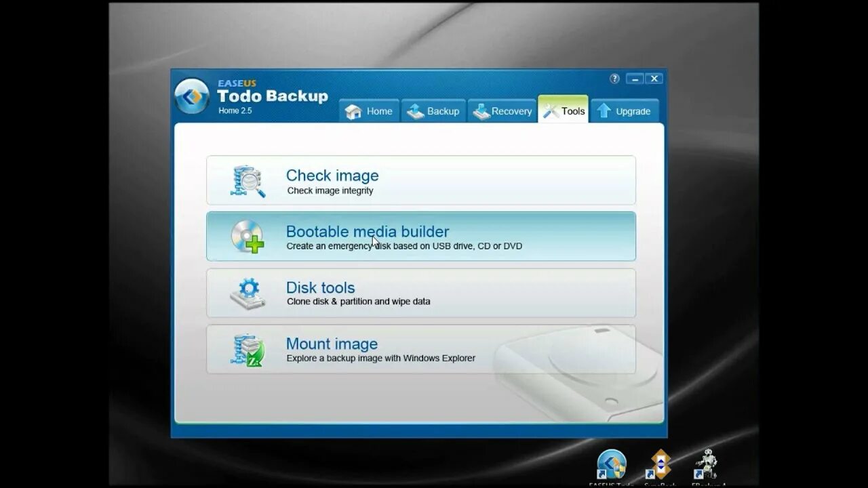Click the help question mark icon

[x=614, y=79]
